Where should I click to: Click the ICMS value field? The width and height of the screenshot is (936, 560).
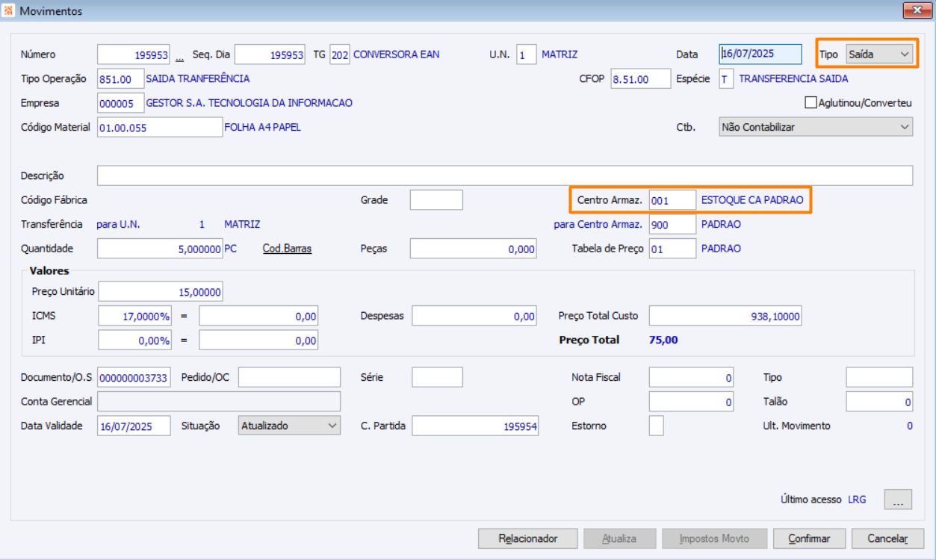258,316
